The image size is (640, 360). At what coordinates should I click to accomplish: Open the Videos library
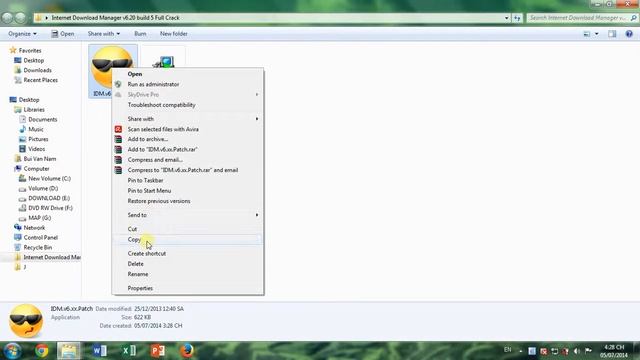pos(36,149)
